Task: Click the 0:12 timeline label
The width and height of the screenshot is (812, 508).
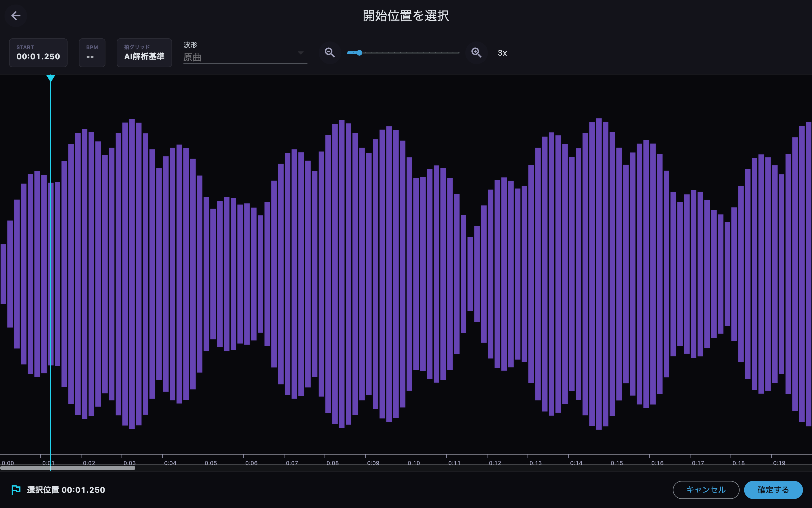Action: pos(495,463)
